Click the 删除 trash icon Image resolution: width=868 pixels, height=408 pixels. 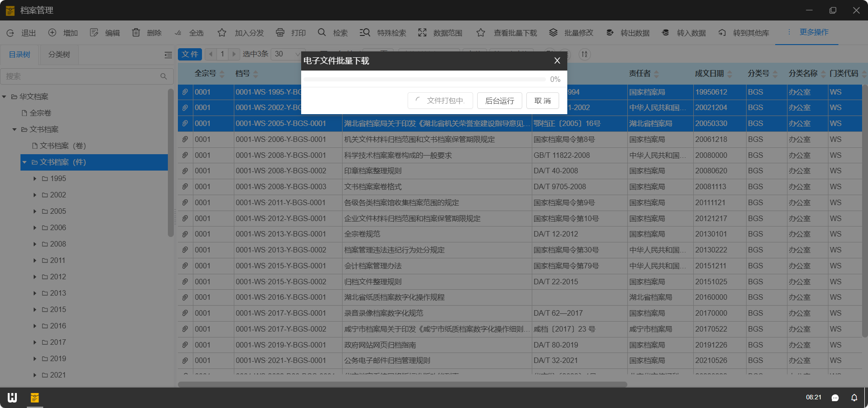click(136, 33)
